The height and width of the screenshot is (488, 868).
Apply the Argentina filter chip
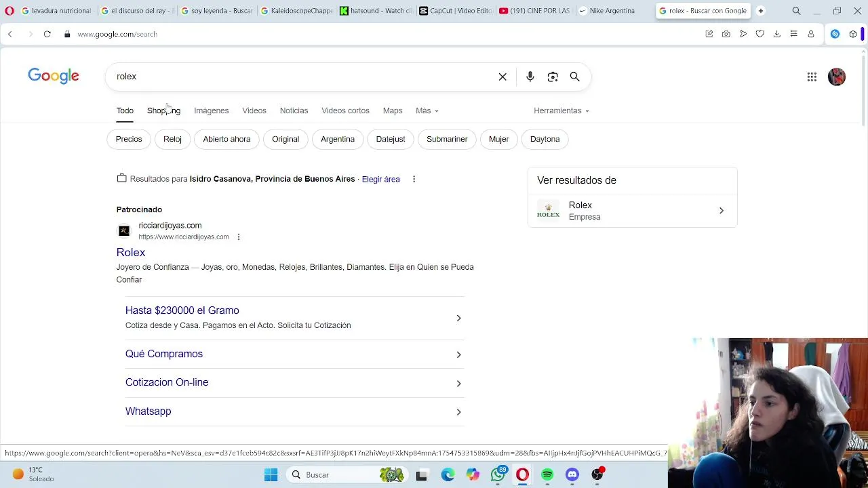pyautogui.click(x=338, y=139)
